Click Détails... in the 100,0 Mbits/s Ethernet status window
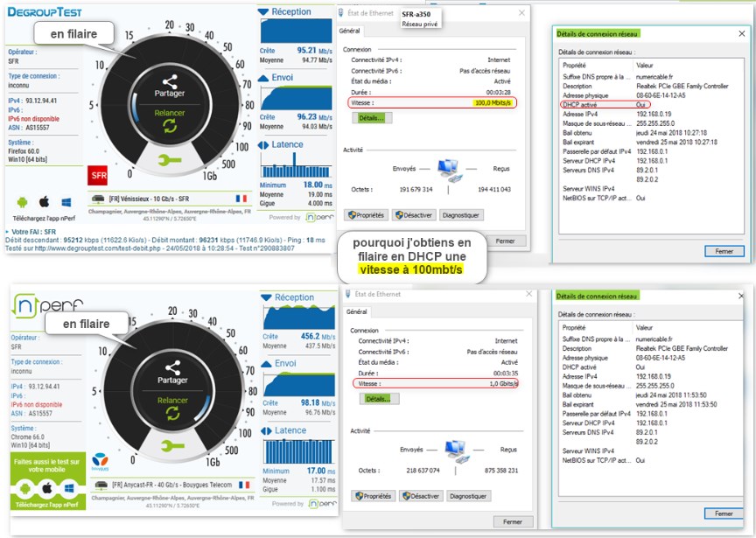The height and width of the screenshot is (538, 756). (x=372, y=117)
